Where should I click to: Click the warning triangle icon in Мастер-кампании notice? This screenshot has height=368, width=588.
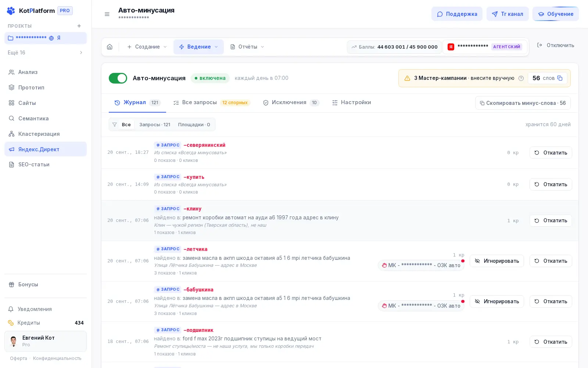[407, 78]
